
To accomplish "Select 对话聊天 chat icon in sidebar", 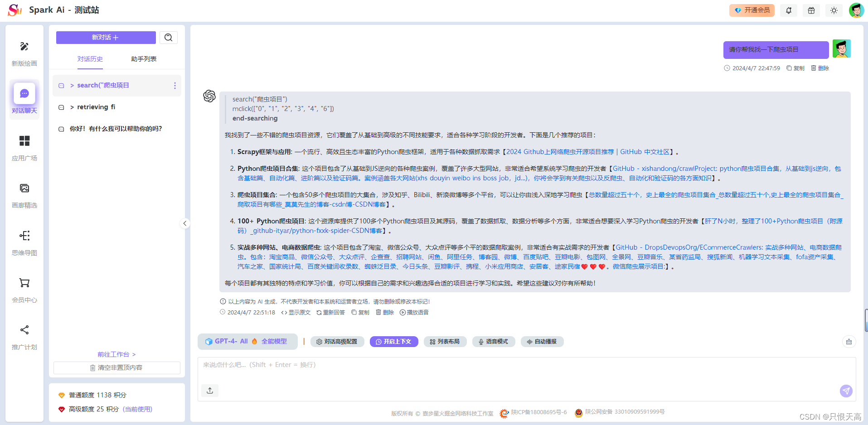I will coord(24,93).
